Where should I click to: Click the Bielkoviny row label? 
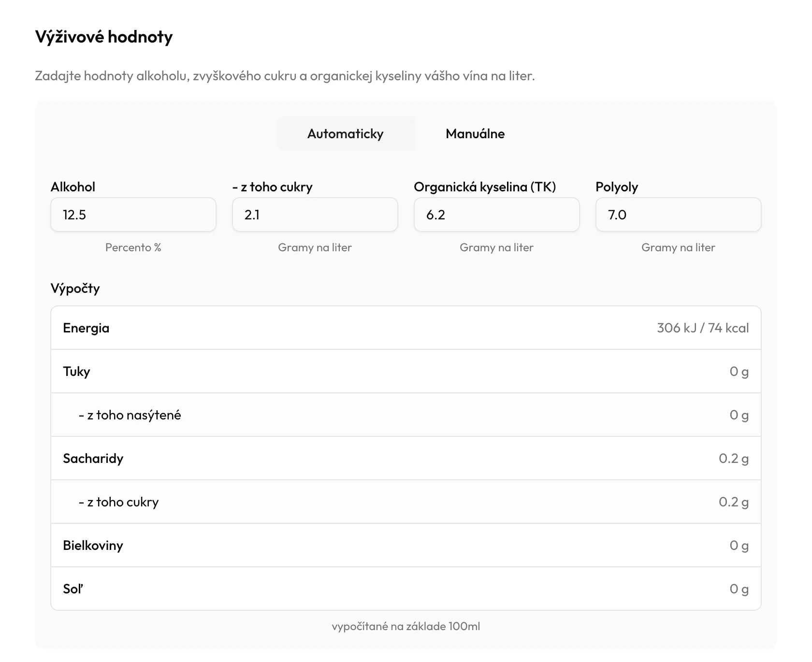pos(93,546)
